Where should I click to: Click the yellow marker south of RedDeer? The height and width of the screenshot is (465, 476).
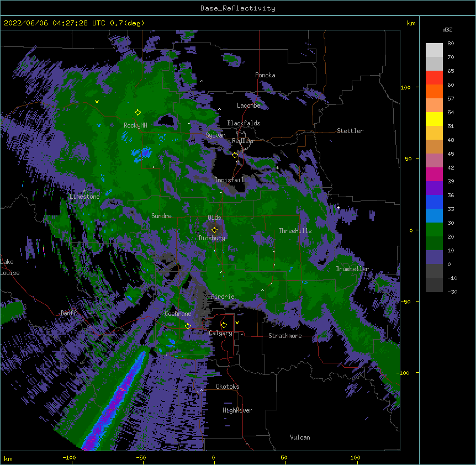click(235, 155)
